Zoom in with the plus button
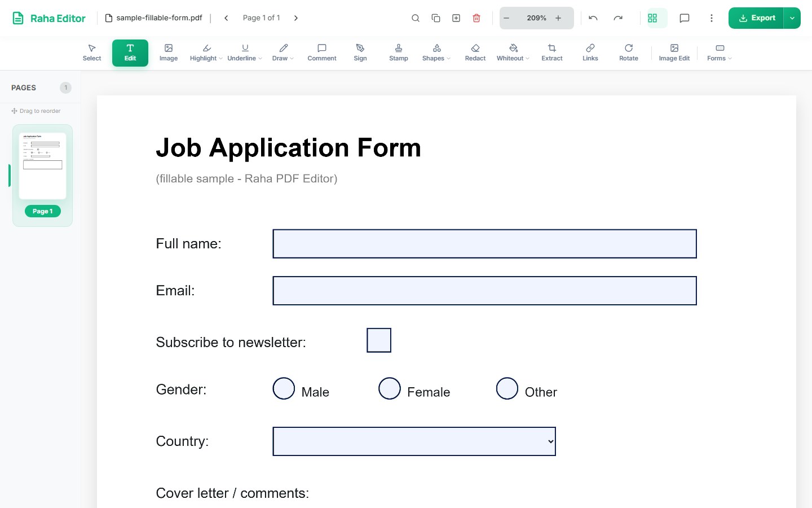Viewport: 812px width, 508px height. (558, 18)
